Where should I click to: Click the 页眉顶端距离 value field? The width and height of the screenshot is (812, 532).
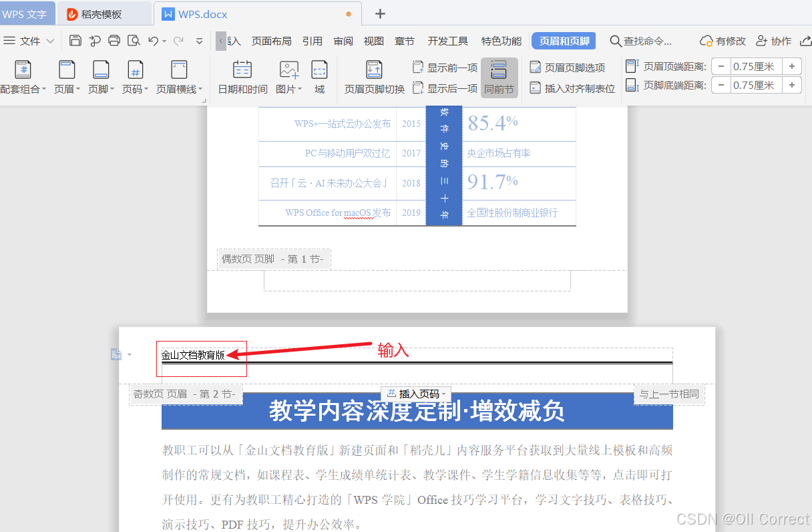click(757, 66)
